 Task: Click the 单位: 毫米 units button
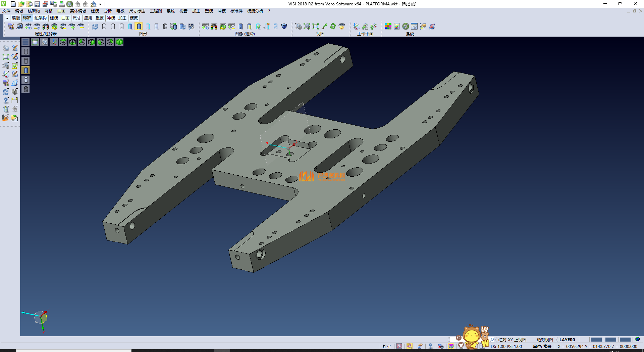542,346
